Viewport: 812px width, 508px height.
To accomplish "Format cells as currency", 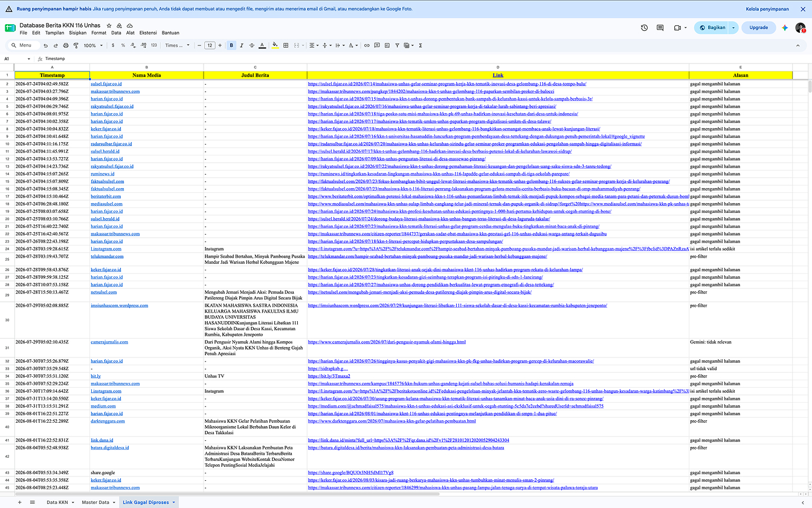I will click(x=114, y=45).
